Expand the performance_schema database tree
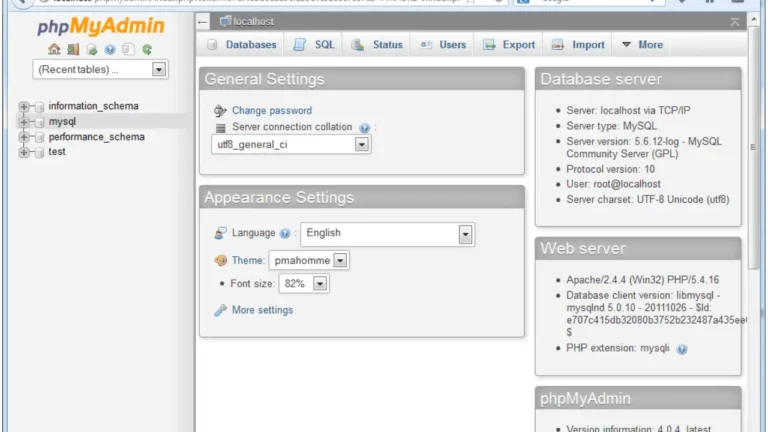This screenshot has width=768, height=432. [24, 137]
